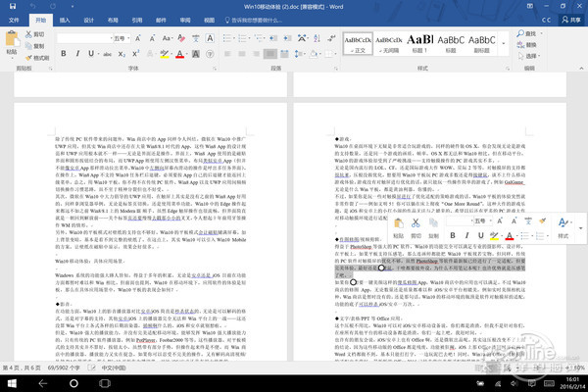The height and width of the screenshot is (392, 588).
Task: Shrink font size in ribbon Font group
Action: coord(152,38)
